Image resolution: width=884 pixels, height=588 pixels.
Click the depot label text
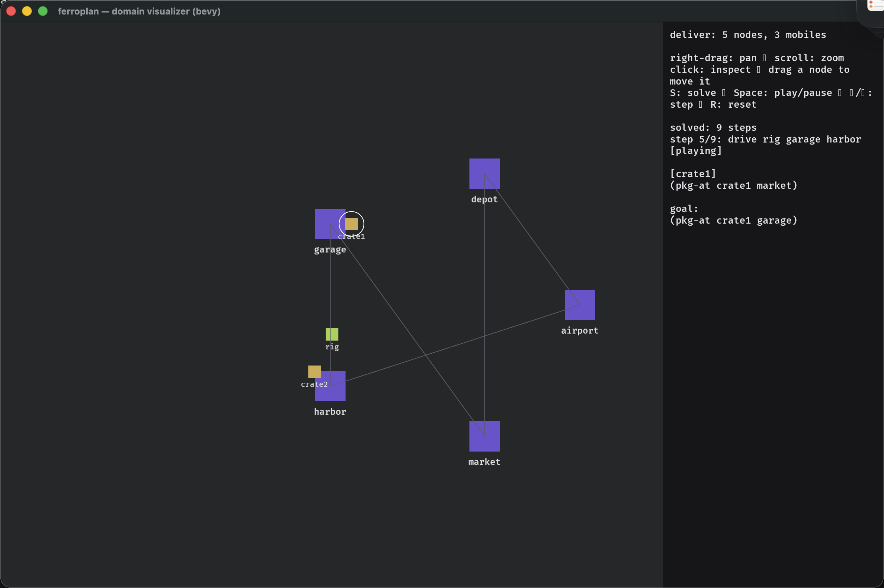pos(484,199)
